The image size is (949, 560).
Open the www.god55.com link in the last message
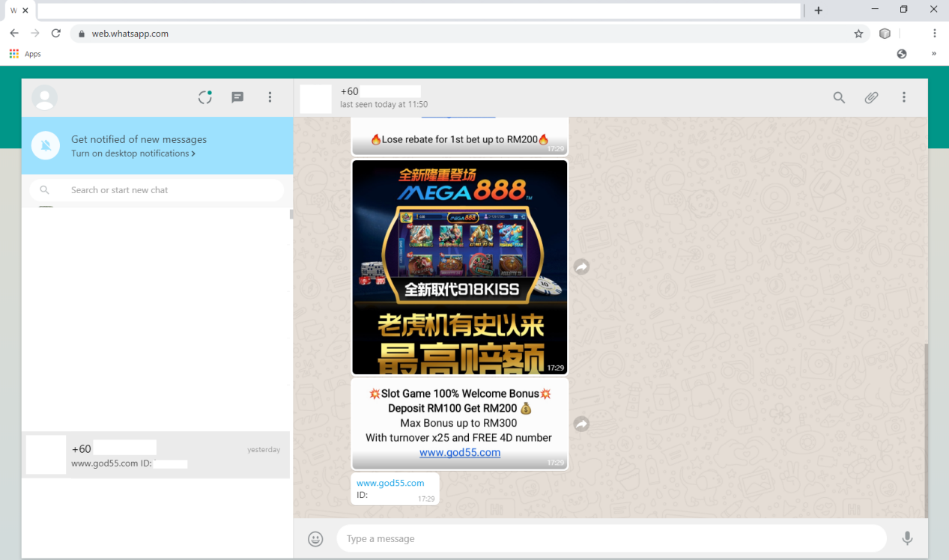click(390, 483)
